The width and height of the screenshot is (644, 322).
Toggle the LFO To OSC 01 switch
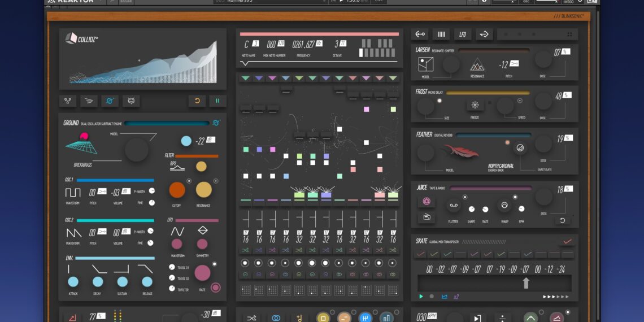coord(172,267)
